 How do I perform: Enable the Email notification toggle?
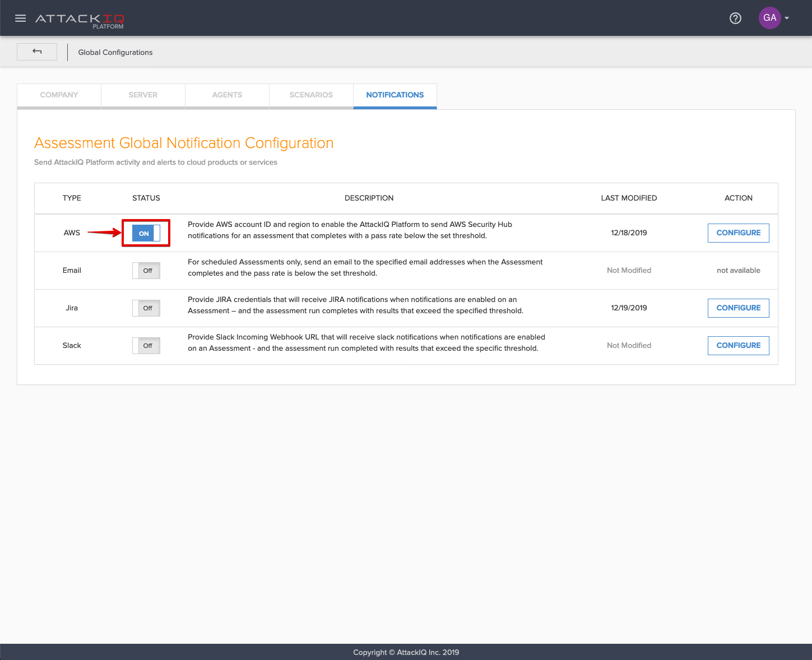click(x=146, y=271)
